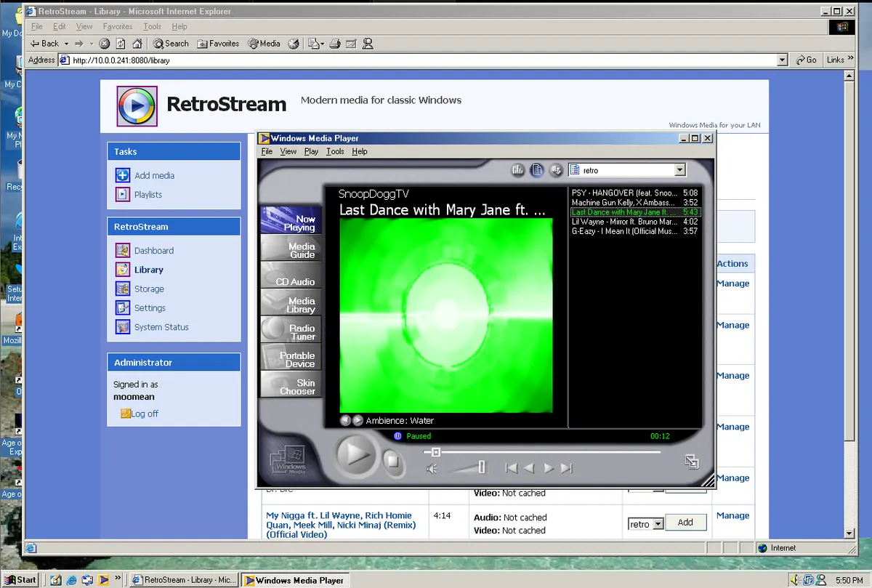Click the rewind button in Media Player

point(530,469)
